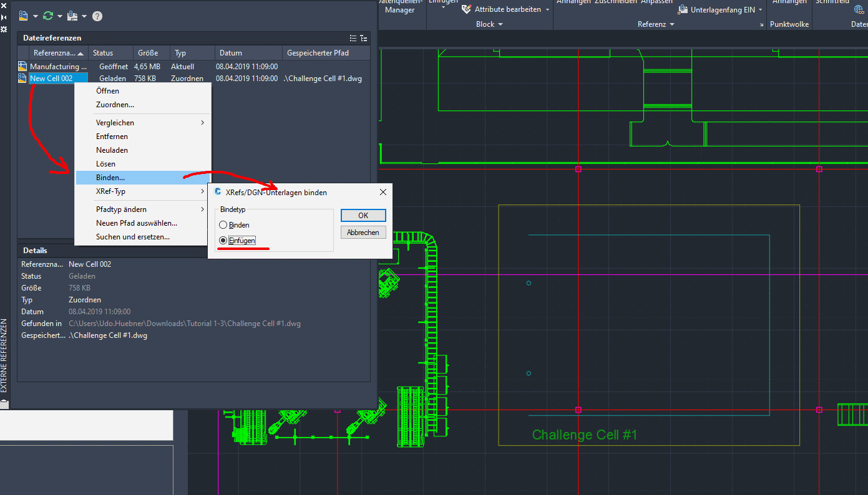Viewport: 868px width, 495px height.
Task: Switch to tree view icon in Dateireferenzen
Action: click(363, 38)
